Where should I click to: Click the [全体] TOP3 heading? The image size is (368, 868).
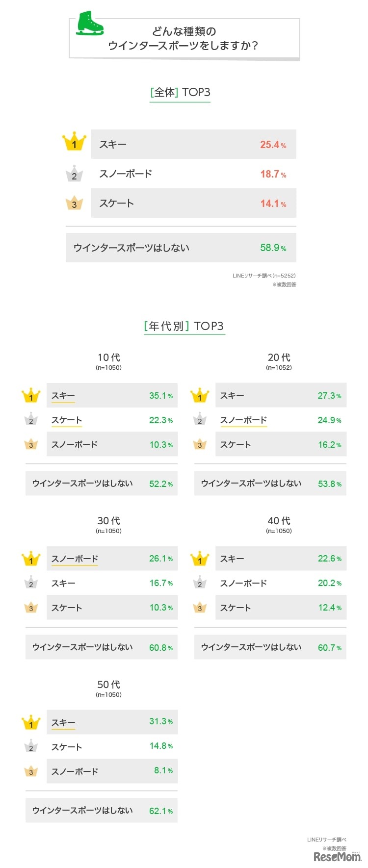(180, 92)
